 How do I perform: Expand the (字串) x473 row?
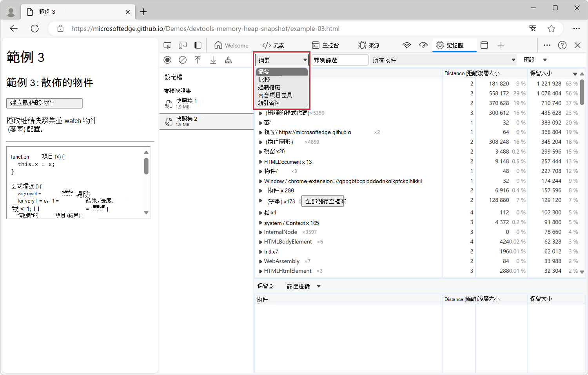pos(261,201)
